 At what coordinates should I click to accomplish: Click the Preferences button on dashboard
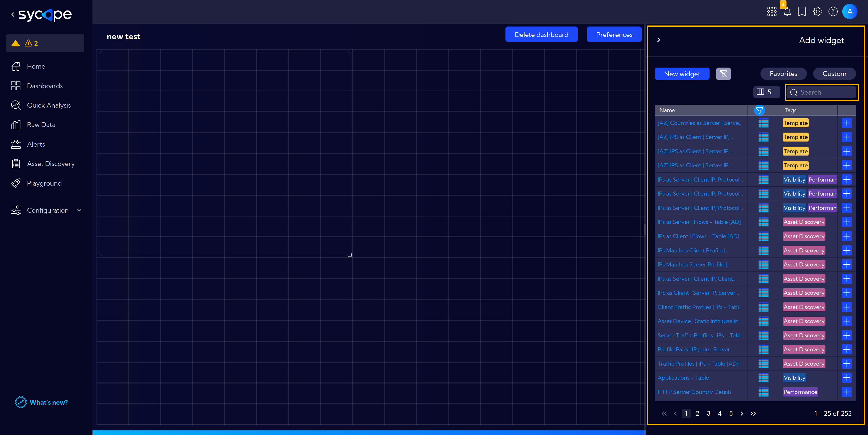tap(614, 34)
